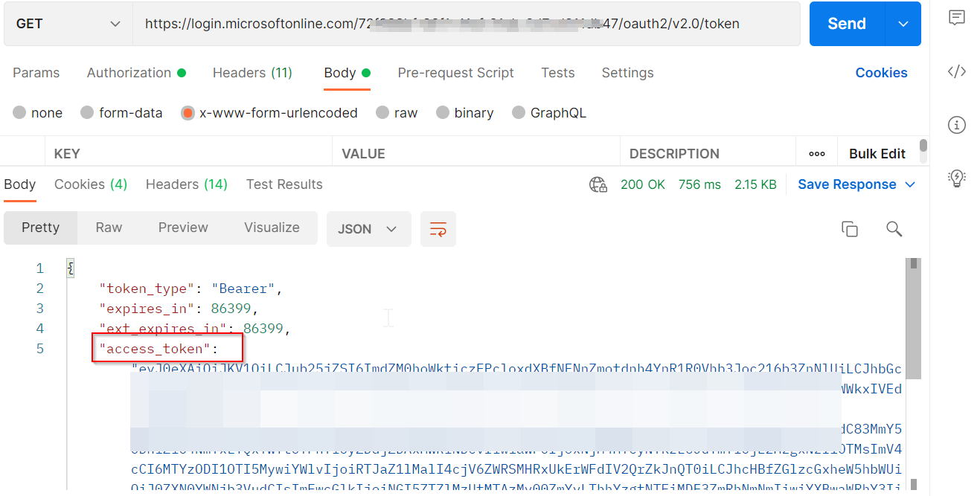Viewport: 980px width, 496px height.
Task: Click Bulk Edit
Action: [x=877, y=154]
